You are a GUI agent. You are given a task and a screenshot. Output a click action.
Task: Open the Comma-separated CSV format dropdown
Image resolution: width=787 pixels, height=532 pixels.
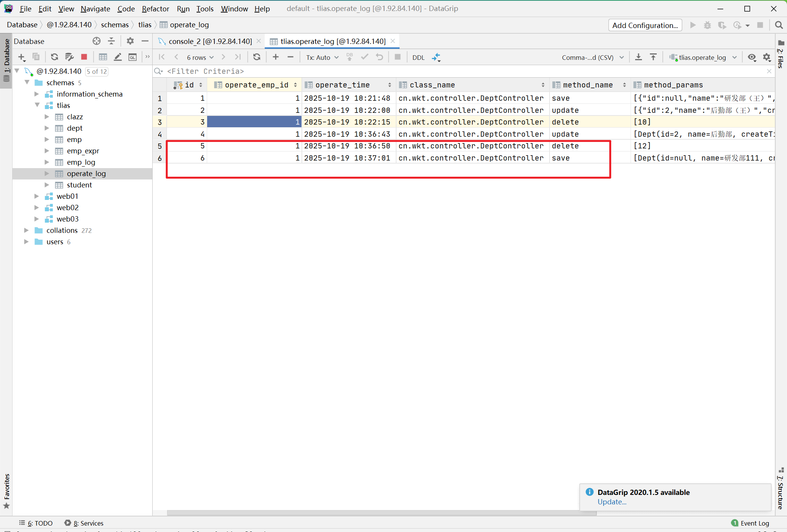[593, 57]
